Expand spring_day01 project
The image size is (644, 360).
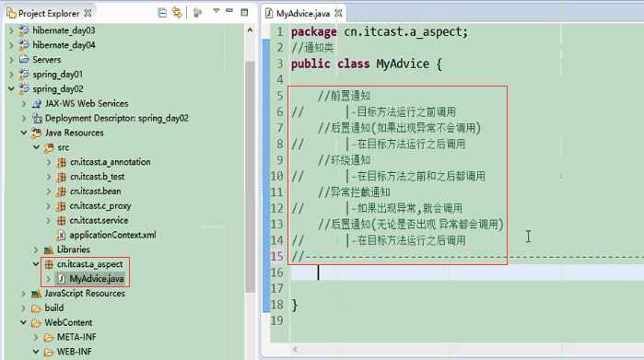point(11,75)
